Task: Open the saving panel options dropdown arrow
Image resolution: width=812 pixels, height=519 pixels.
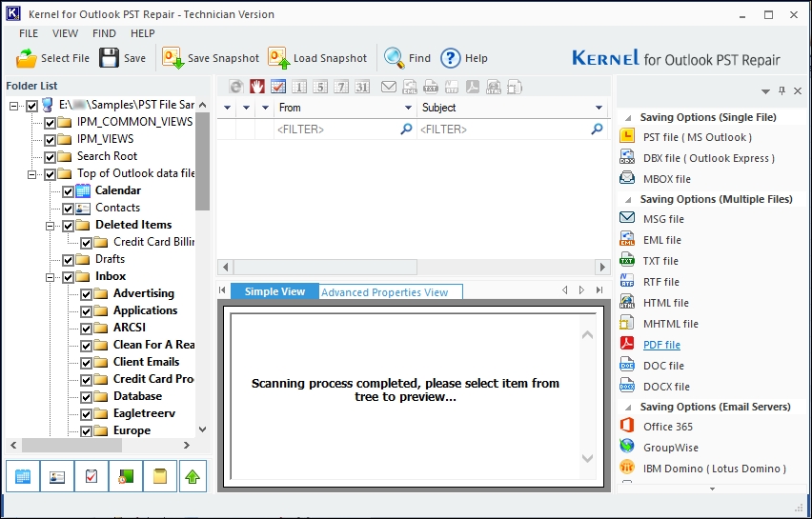Action: pos(765,91)
